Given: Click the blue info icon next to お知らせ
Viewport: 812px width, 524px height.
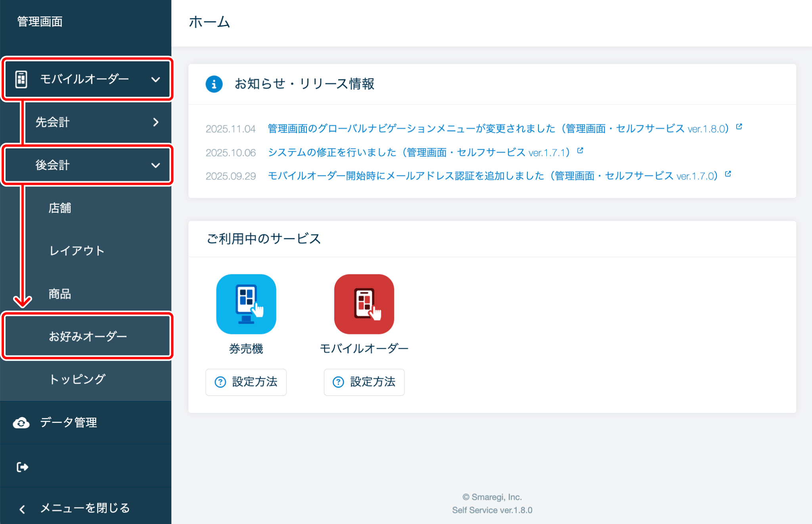Looking at the screenshot, I should 214,84.
